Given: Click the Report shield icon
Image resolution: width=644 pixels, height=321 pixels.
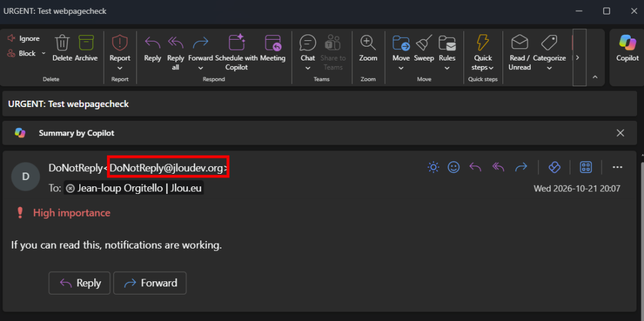Looking at the screenshot, I should 119,43.
